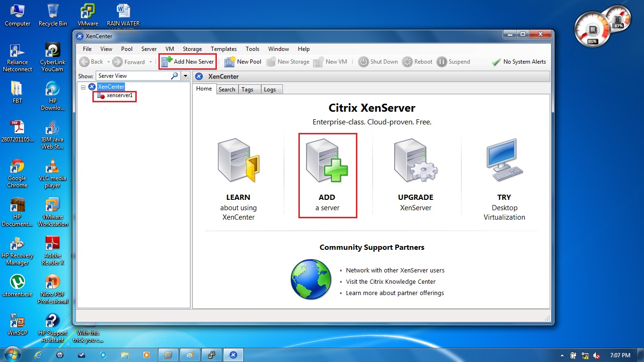
Task: Click the VLC media player desktop icon
Action: point(53,173)
